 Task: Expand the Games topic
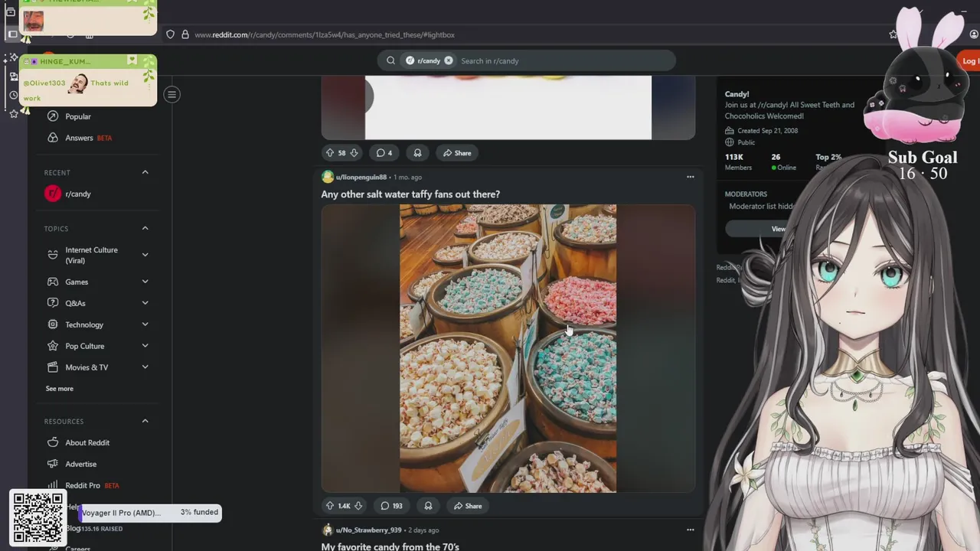point(145,282)
